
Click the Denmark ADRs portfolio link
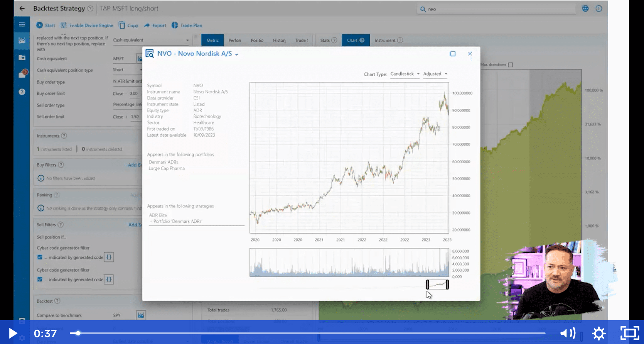tap(163, 162)
